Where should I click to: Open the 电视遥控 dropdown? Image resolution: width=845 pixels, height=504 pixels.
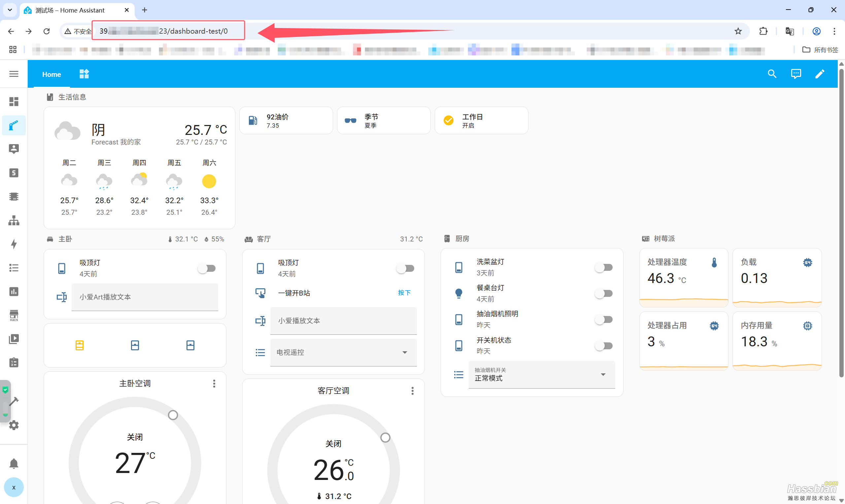pos(344,352)
